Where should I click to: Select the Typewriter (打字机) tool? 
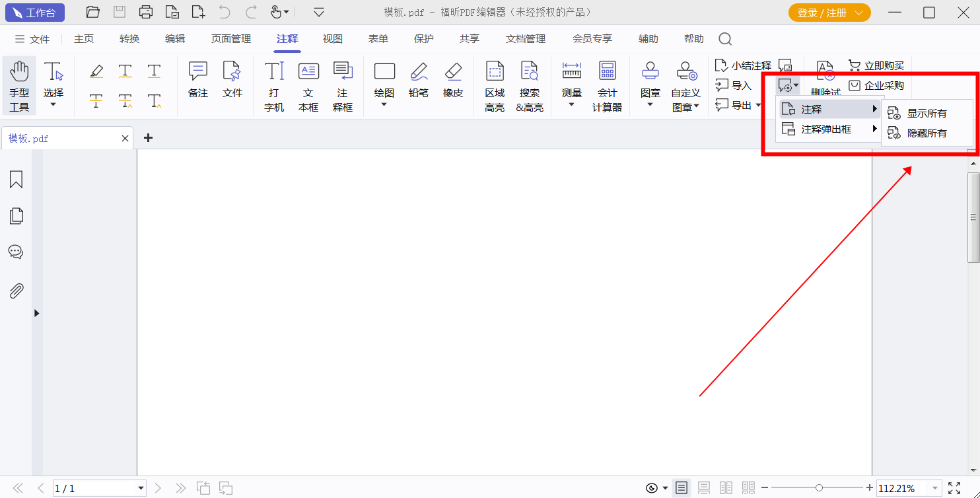click(x=274, y=87)
